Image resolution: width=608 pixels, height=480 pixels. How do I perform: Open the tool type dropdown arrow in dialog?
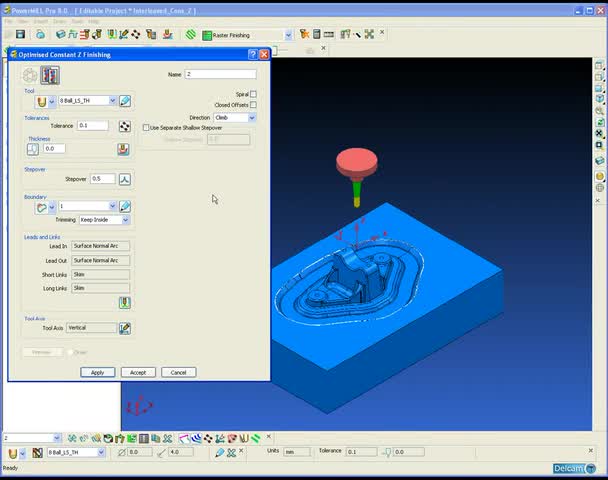52,102
